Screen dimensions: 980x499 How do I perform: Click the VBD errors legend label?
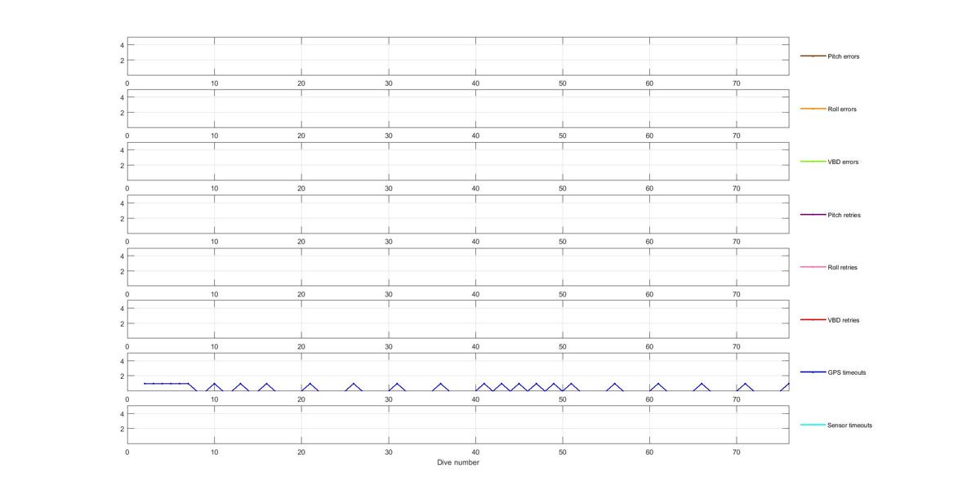pos(843,162)
